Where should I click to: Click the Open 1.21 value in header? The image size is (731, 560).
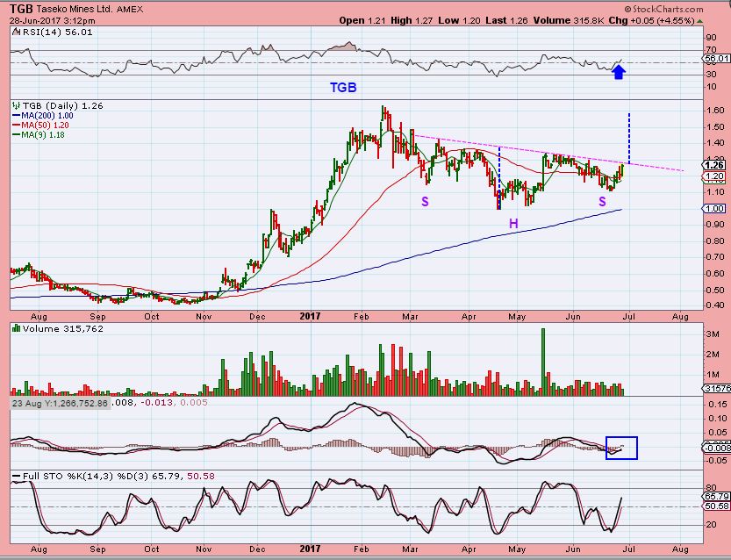point(362,20)
